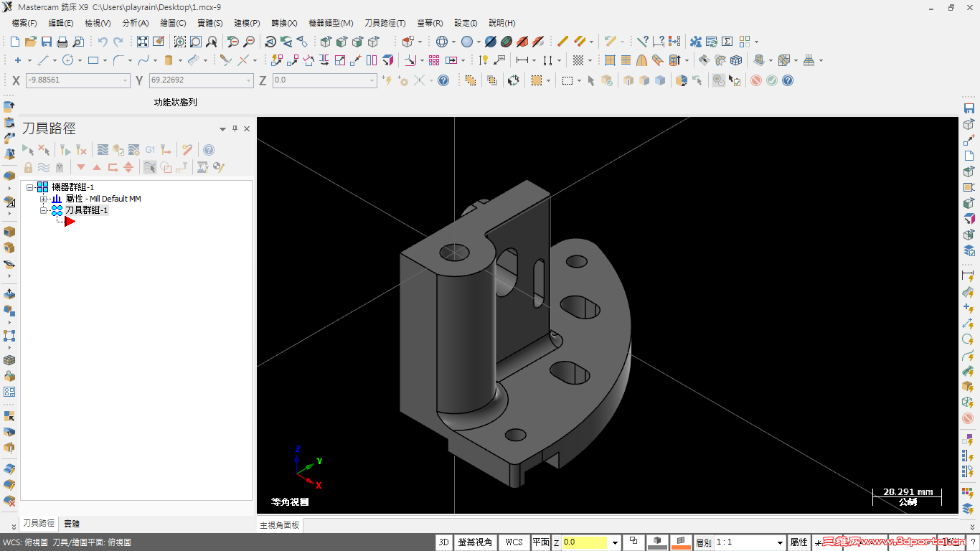Viewport: 980px width, 551px height.
Task: Click the orange surface color swatch
Action: [x=682, y=542]
